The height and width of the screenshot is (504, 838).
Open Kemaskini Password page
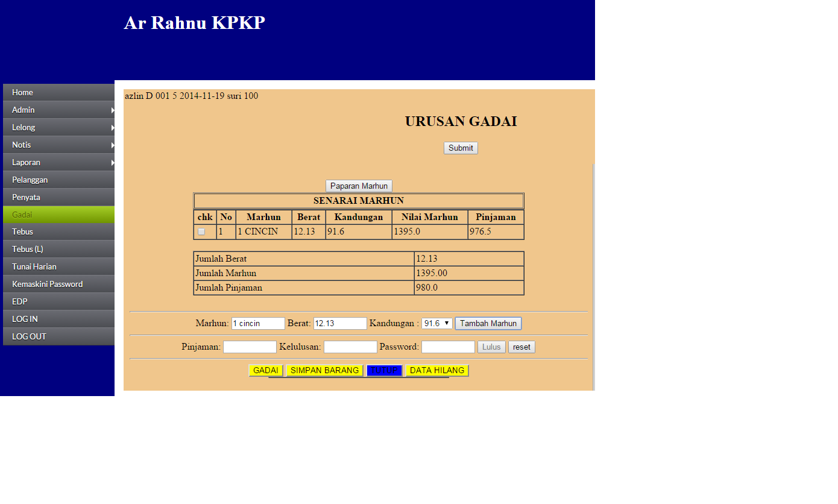tap(58, 284)
